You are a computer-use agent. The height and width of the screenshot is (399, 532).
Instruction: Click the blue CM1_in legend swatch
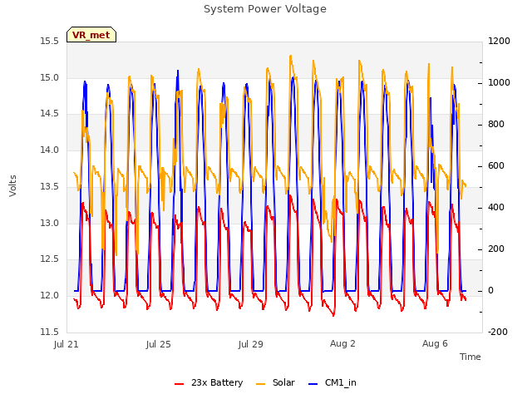313,384
